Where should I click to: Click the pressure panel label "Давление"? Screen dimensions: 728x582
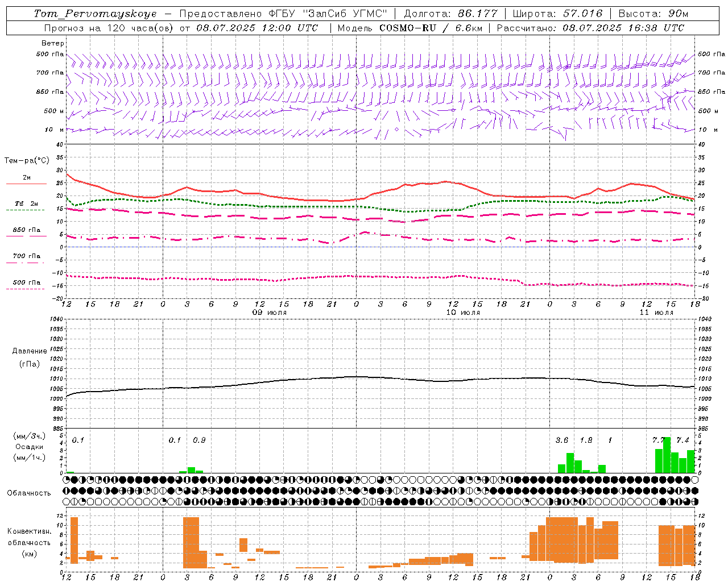point(30,351)
